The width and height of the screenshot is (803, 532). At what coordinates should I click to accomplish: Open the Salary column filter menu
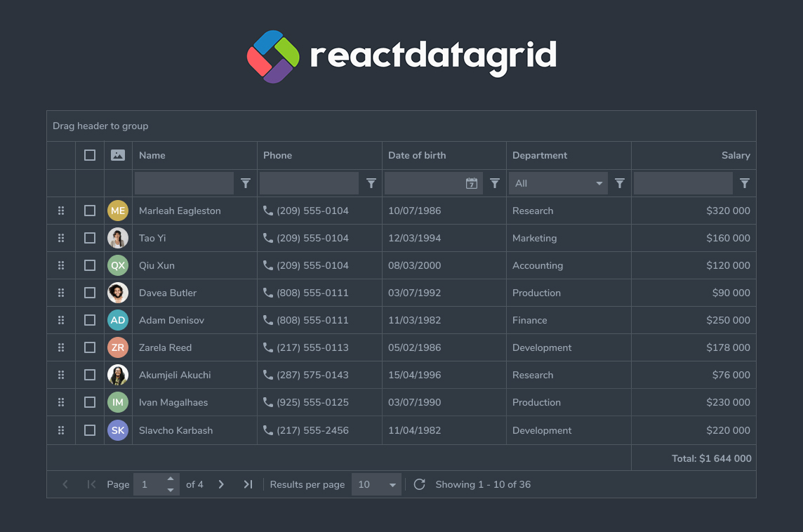point(744,182)
